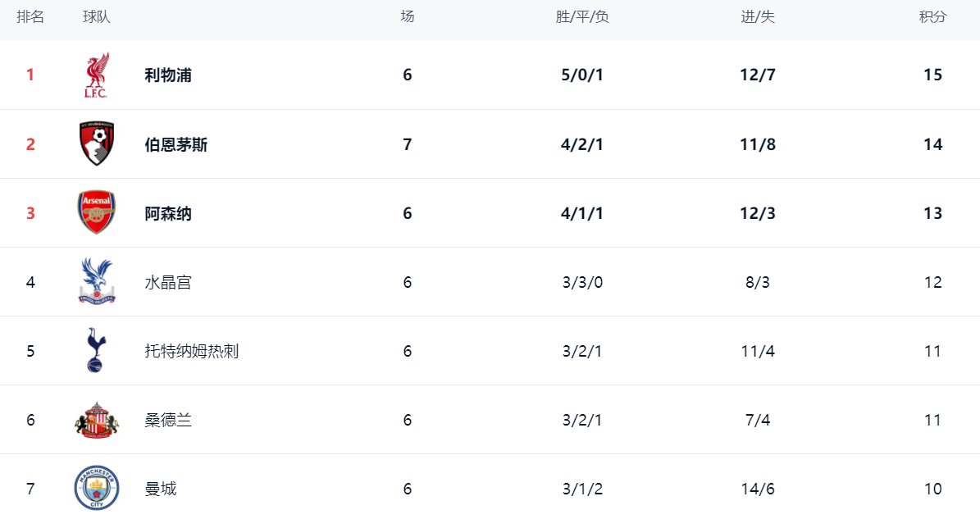
Task: Open the 利物浦 team name link
Action: tap(168, 75)
